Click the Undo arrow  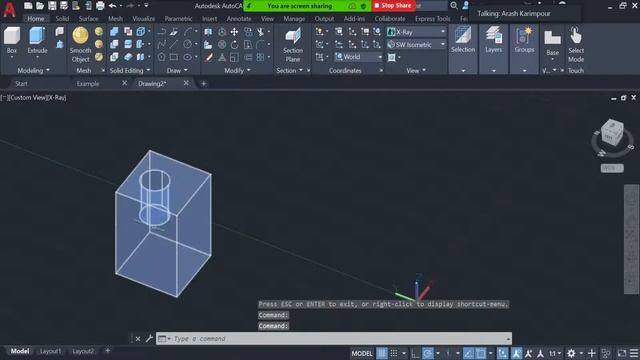tap(113, 6)
